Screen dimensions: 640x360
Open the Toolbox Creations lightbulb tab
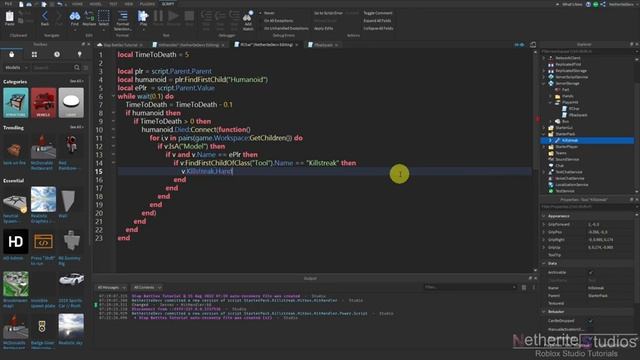tap(79, 54)
